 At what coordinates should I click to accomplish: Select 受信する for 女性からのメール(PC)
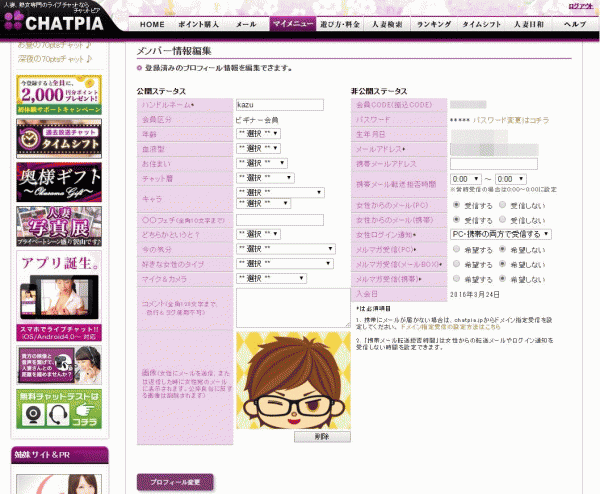456,205
